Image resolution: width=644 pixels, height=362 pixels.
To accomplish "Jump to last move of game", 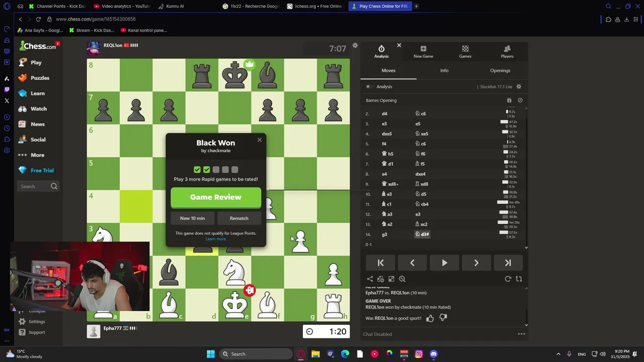I will [x=508, y=263].
